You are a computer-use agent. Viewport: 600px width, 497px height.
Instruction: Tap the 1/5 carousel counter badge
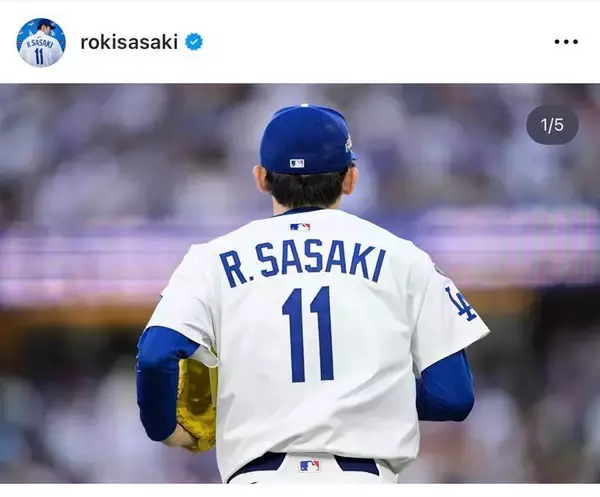pos(552,125)
